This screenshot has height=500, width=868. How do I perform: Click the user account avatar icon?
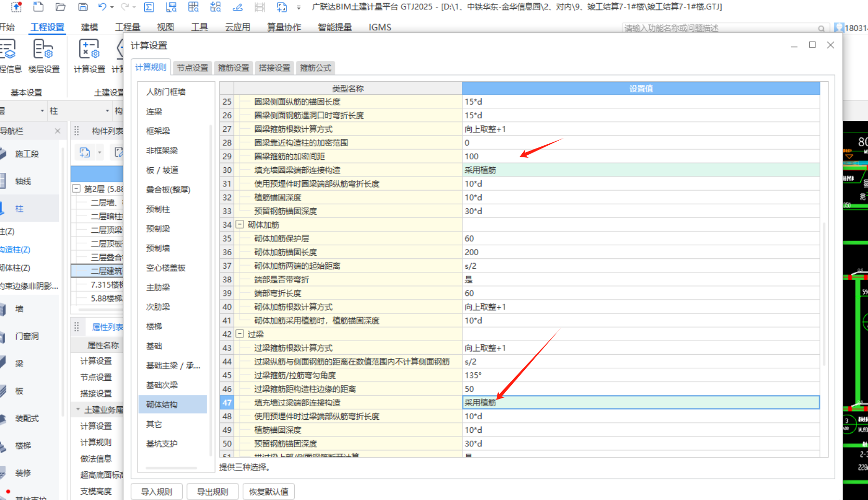pos(839,28)
